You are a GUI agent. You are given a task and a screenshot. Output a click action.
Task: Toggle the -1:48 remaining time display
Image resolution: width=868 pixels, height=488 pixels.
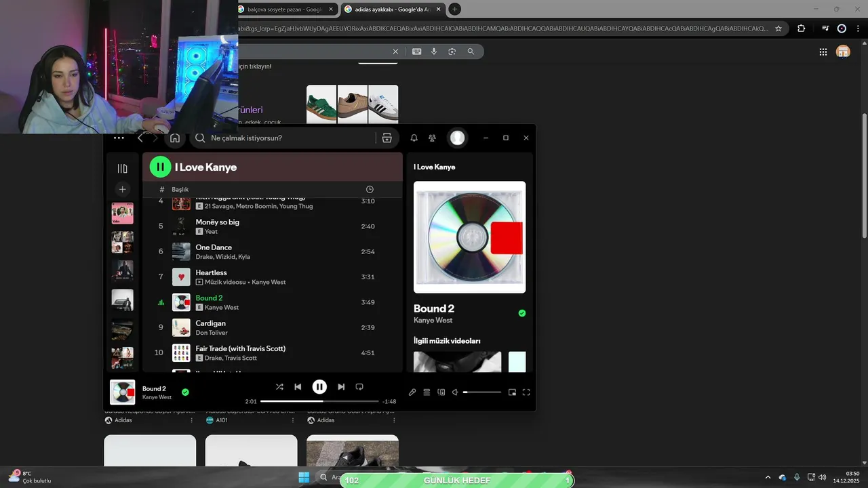pyautogui.click(x=389, y=401)
